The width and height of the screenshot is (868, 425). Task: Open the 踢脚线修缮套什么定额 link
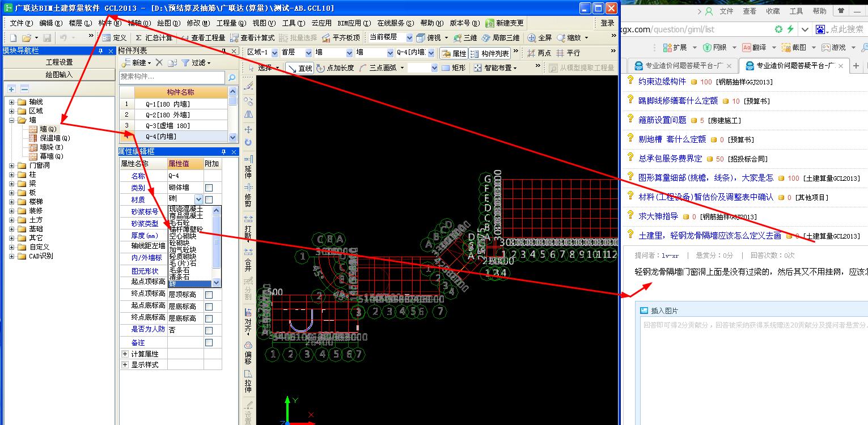coord(678,101)
